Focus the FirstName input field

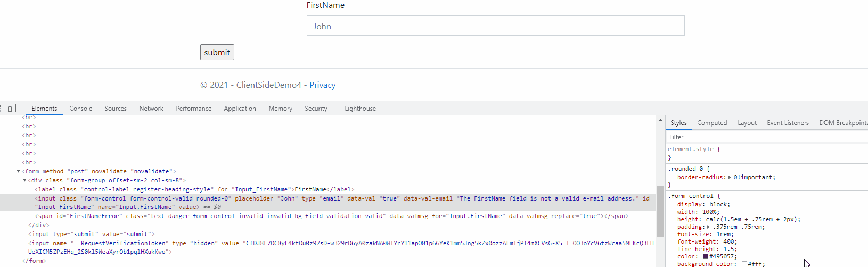pyautogui.click(x=495, y=26)
